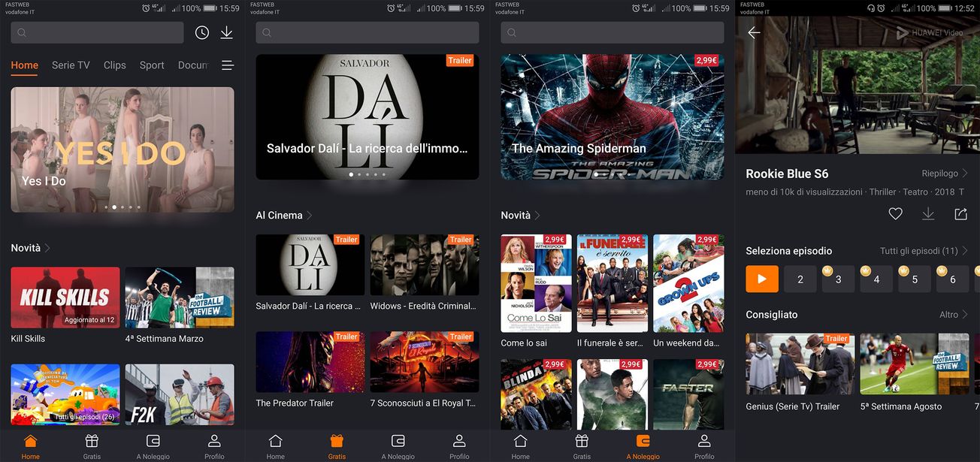Viewport: 980px width, 462px height.
Task: Toggle the heart favorite for Rookie Blue S6
Action: pos(895,214)
